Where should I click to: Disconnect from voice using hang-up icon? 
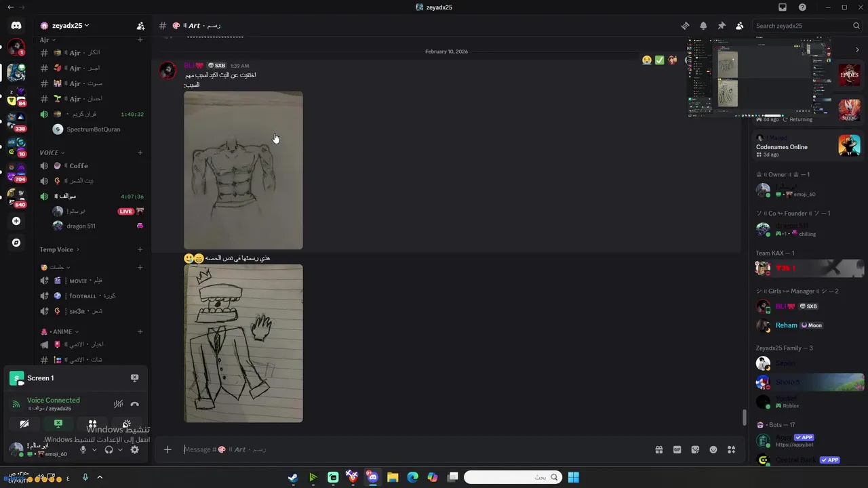point(134,404)
